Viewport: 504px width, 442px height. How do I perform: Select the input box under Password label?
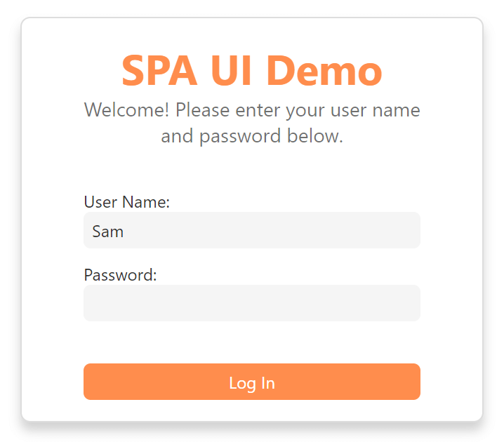251,303
